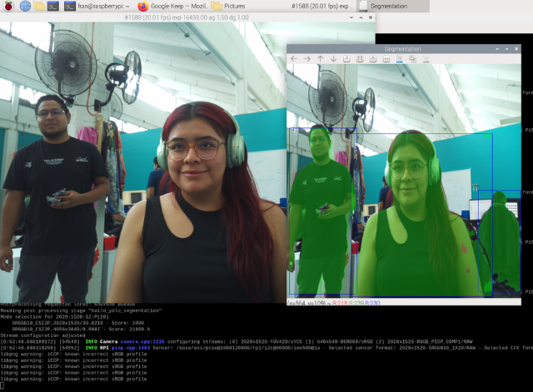Screen dimensions: 533x392
Task: Click the 'Score: 21889.6' terminal line
Action: 81,329
